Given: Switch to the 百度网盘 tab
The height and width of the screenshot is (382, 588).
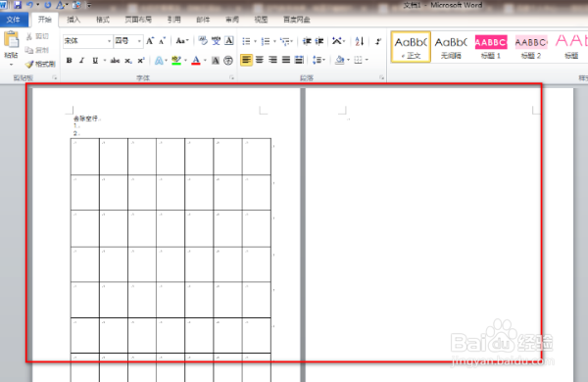Looking at the screenshot, I should pyautogui.click(x=297, y=20).
